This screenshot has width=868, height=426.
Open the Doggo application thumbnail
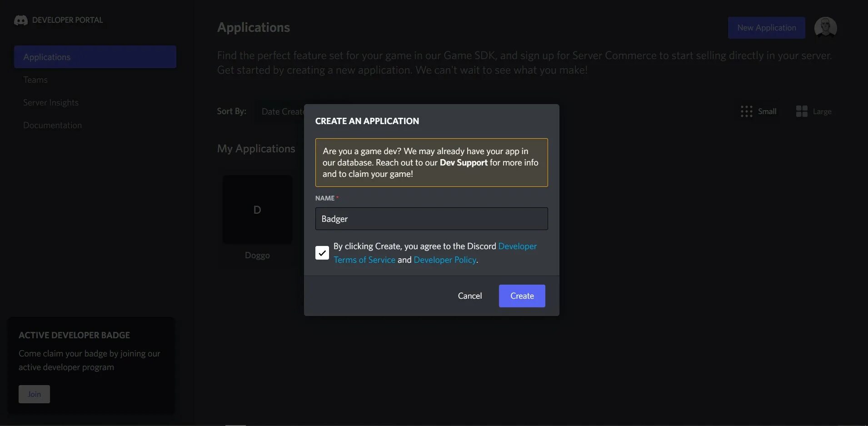pyautogui.click(x=257, y=210)
